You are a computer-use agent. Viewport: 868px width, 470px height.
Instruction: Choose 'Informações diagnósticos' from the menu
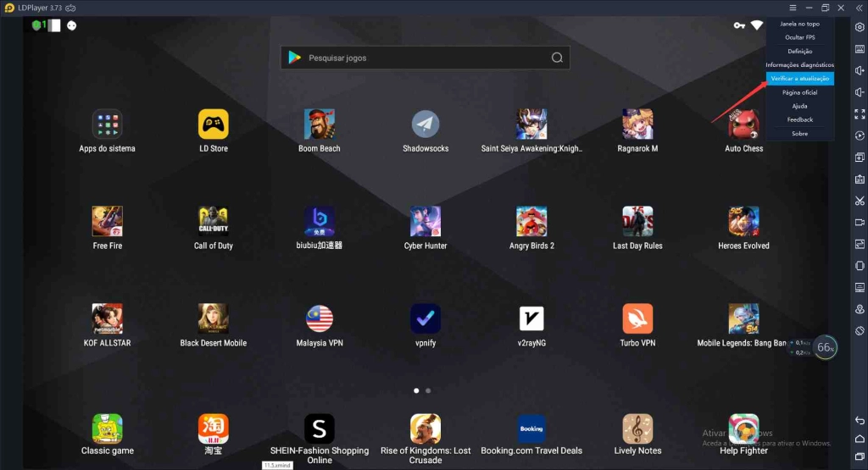click(799, 65)
